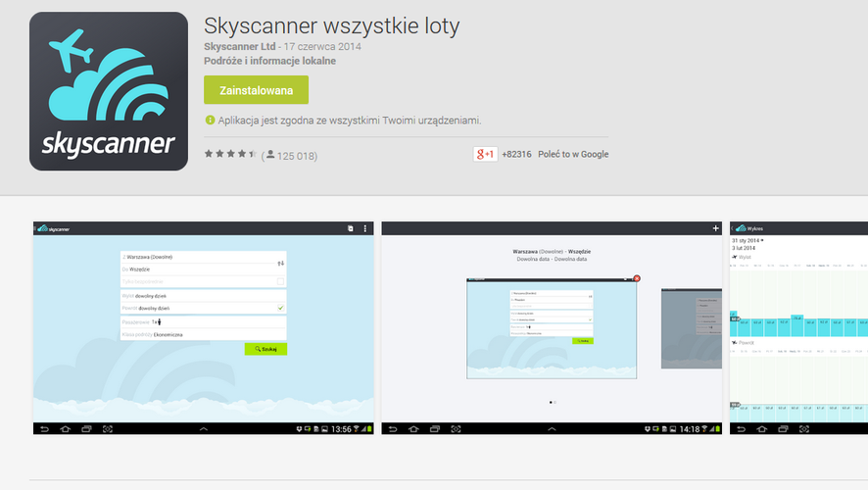This screenshot has width=868, height=490.
Task: Click the overflow menu dots in first screenshot
Action: 364,228
